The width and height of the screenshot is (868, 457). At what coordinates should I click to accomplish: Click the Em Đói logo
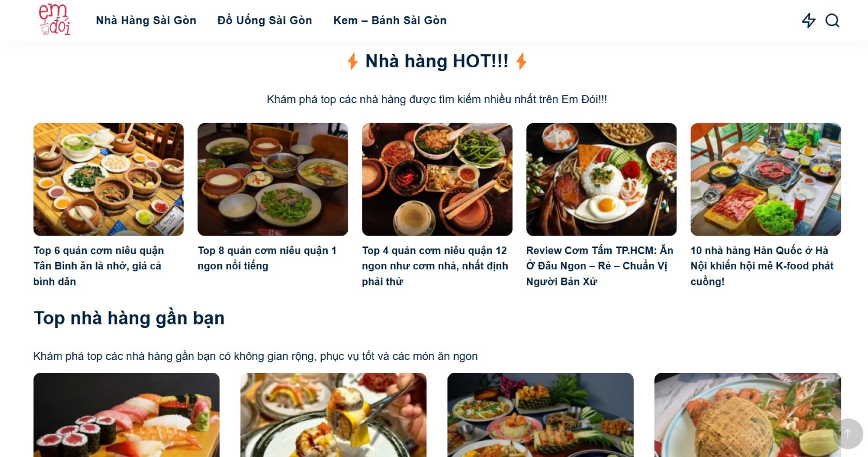tap(54, 20)
